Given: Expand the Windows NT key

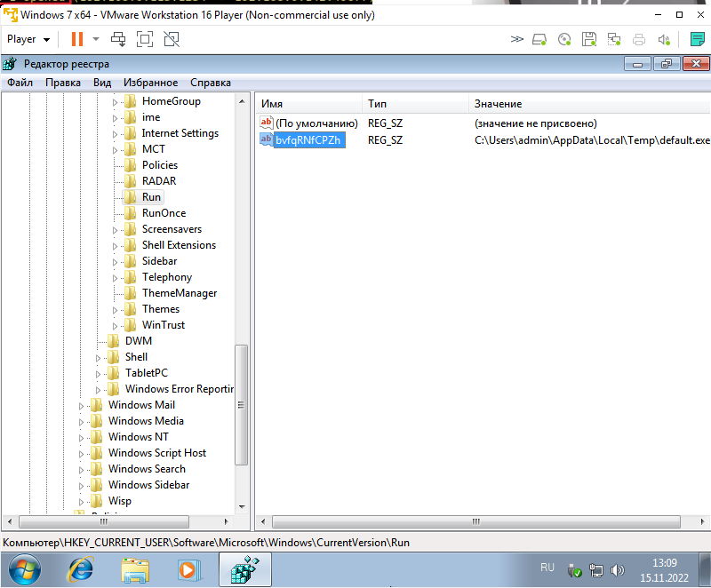Looking at the screenshot, I should coord(81,438).
